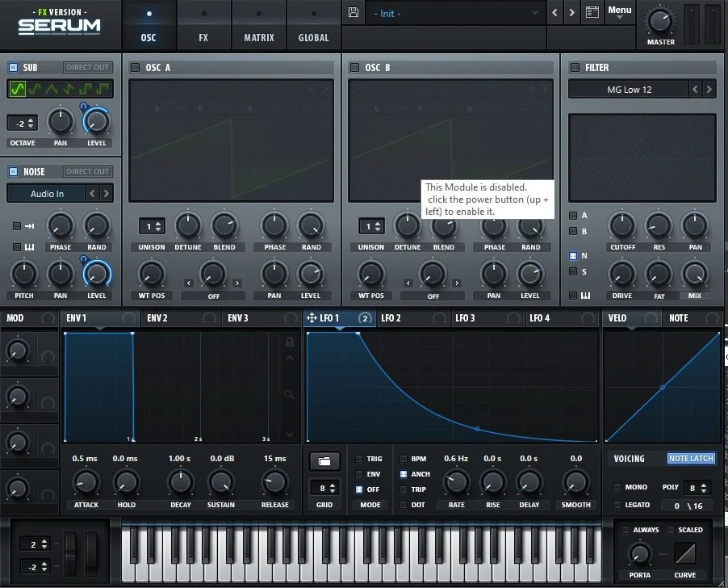This screenshot has width=728, height=588.
Task: Select the LFO 3 tab
Action: click(x=487, y=318)
